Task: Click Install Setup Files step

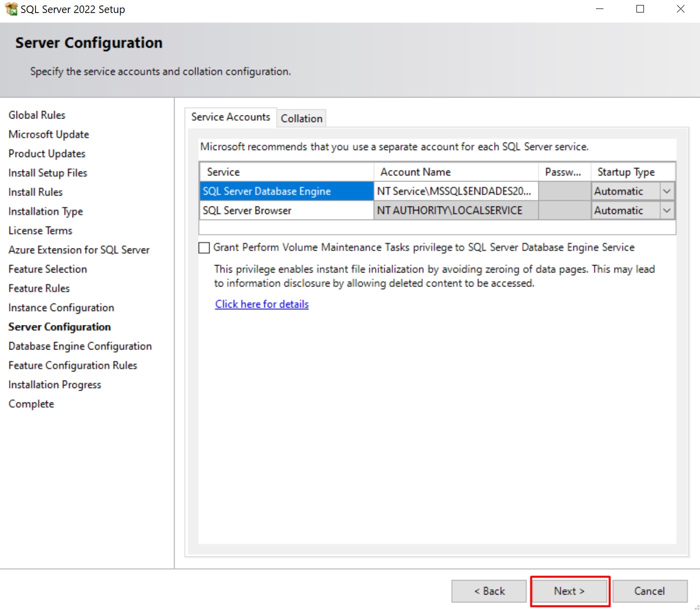Action: point(48,173)
